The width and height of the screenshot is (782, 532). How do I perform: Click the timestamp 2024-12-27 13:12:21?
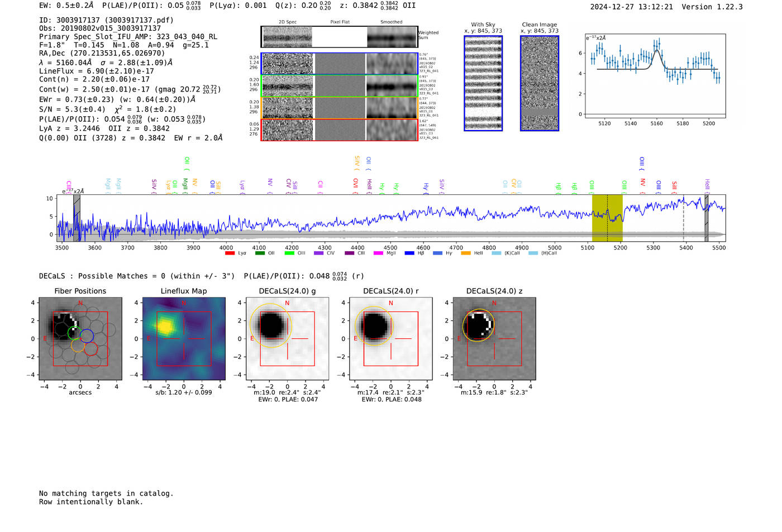click(632, 7)
